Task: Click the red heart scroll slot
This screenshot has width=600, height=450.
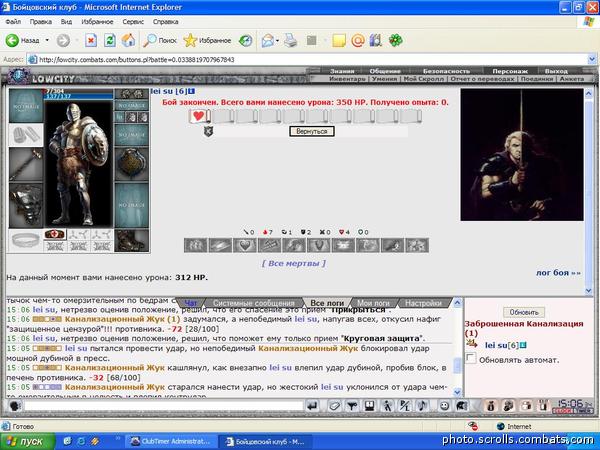Action: pos(199,116)
